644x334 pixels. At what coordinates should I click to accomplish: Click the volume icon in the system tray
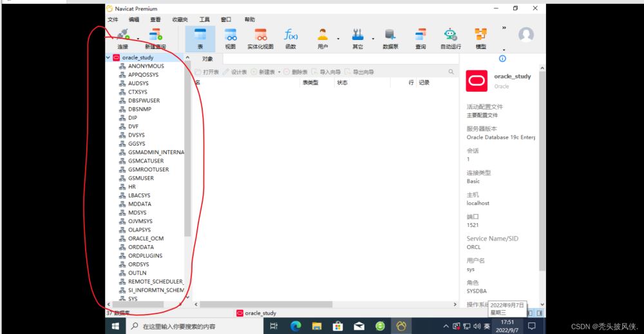[477, 326]
